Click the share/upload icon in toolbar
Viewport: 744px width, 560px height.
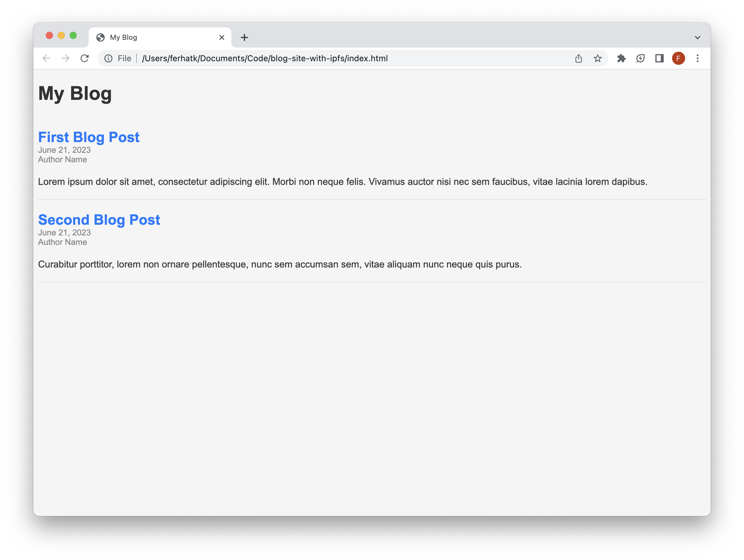tap(578, 58)
